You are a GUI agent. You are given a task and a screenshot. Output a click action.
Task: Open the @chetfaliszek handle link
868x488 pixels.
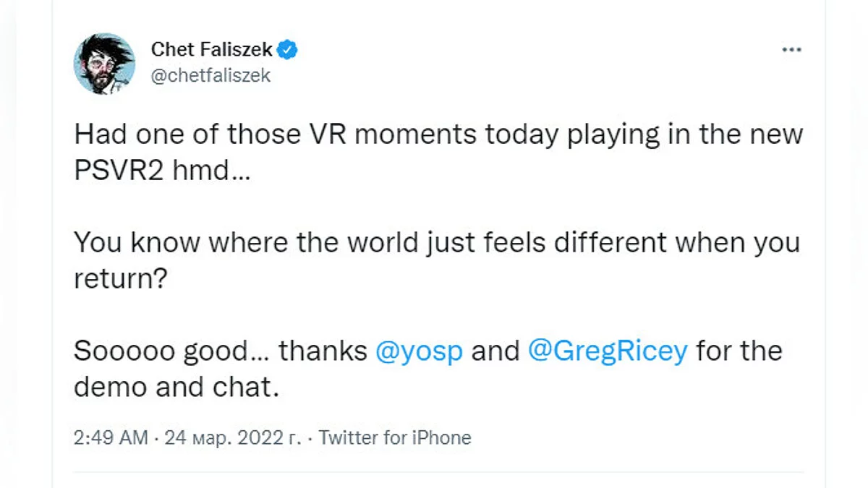click(x=210, y=75)
